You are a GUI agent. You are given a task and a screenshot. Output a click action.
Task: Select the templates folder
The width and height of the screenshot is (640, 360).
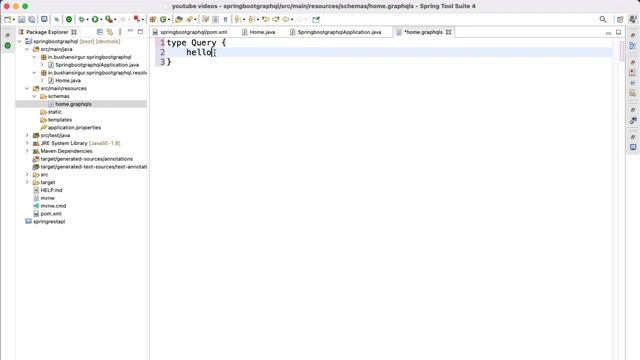tap(60, 120)
